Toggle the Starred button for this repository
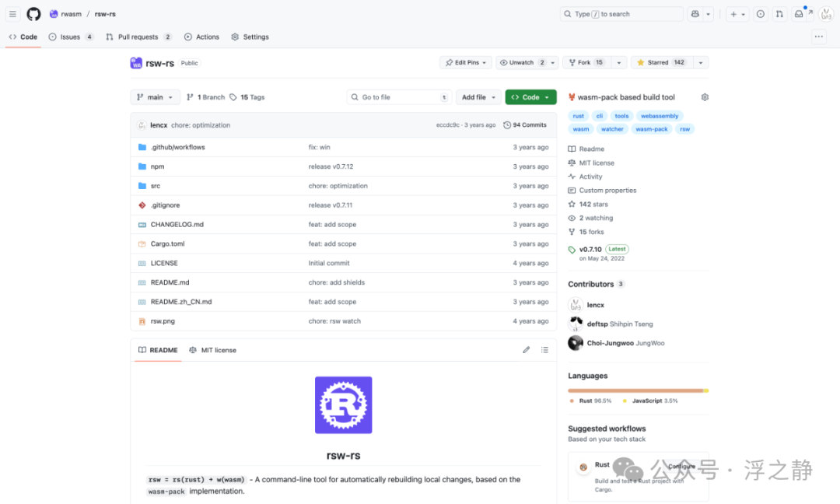840x504 pixels. [x=662, y=63]
